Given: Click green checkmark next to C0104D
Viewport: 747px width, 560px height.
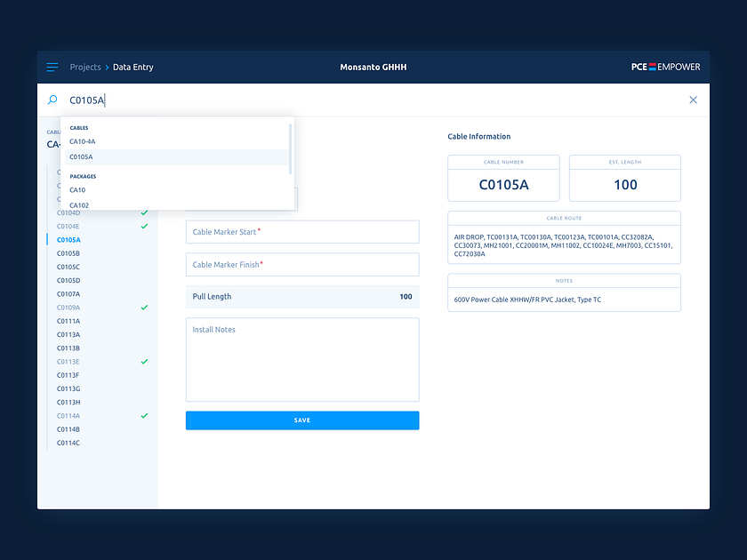Looking at the screenshot, I should click(x=144, y=212).
